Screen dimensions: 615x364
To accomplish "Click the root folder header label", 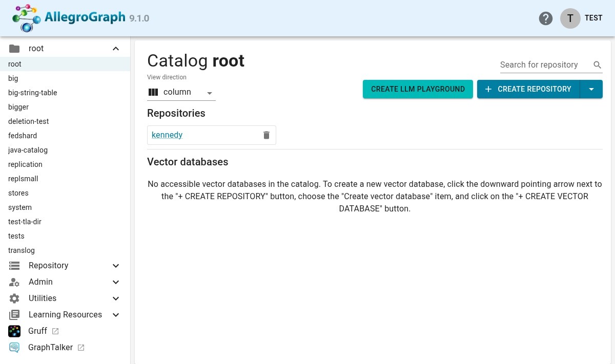I will click(36, 49).
